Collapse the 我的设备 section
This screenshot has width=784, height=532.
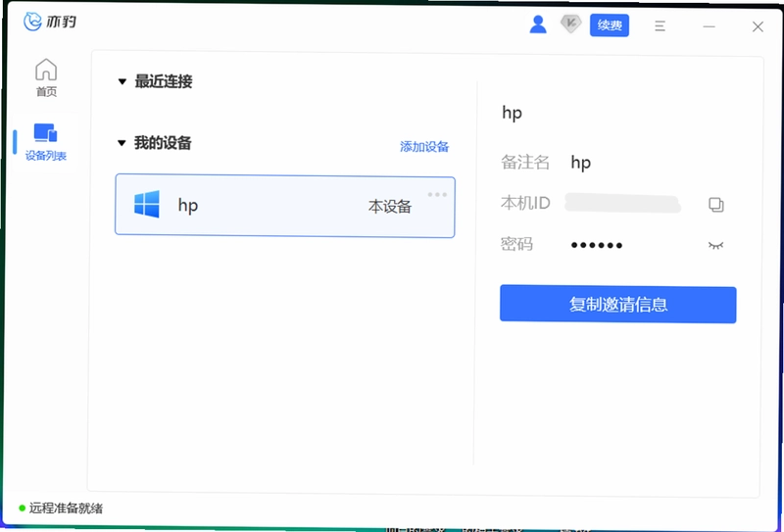tap(122, 143)
